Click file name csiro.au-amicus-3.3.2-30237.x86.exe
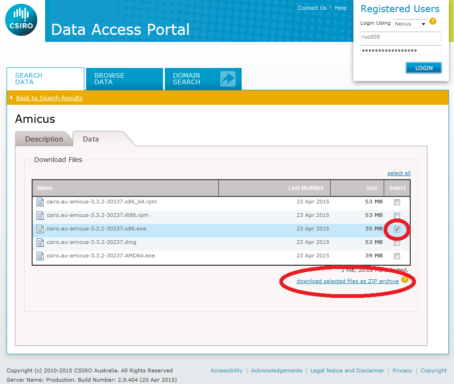 (96, 229)
